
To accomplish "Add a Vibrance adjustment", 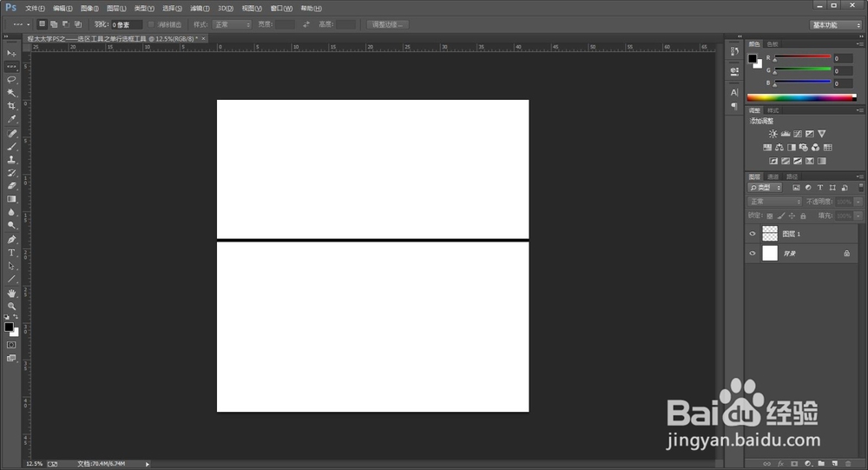I will pyautogui.click(x=821, y=134).
